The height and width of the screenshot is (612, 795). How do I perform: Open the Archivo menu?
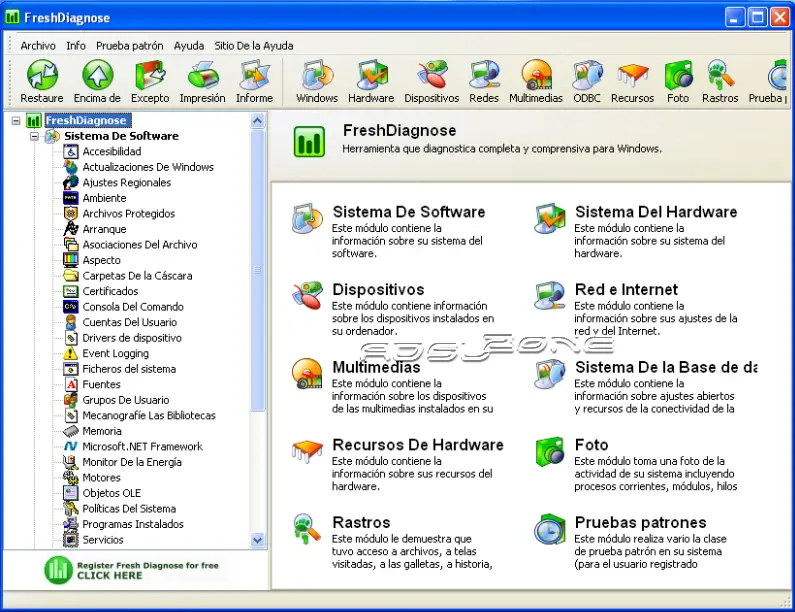[x=38, y=46]
